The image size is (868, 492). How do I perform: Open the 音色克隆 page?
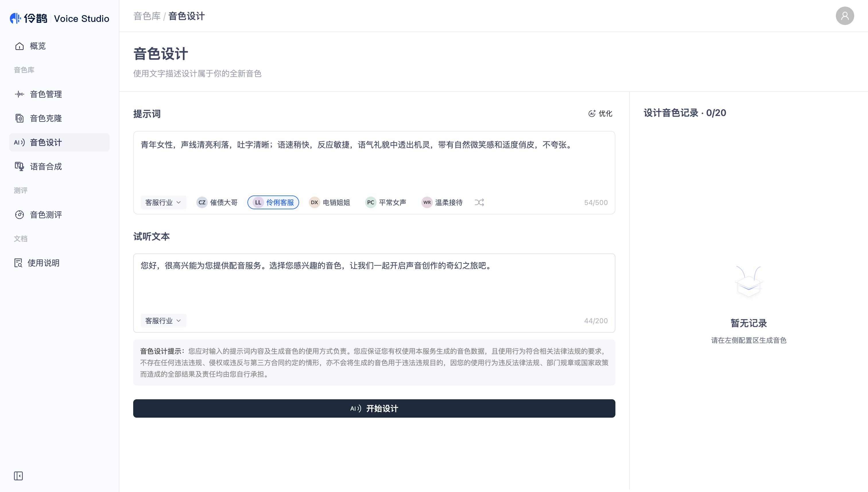click(59, 118)
